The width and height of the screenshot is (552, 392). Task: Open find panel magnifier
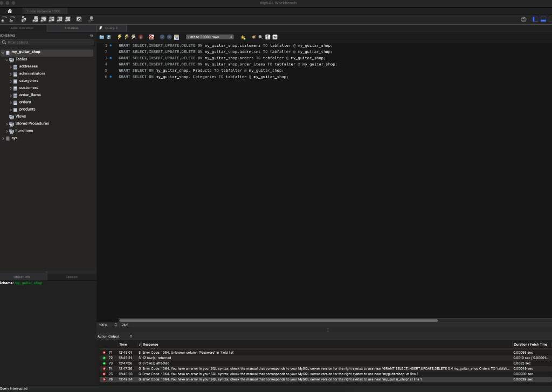click(x=260, y=37)
